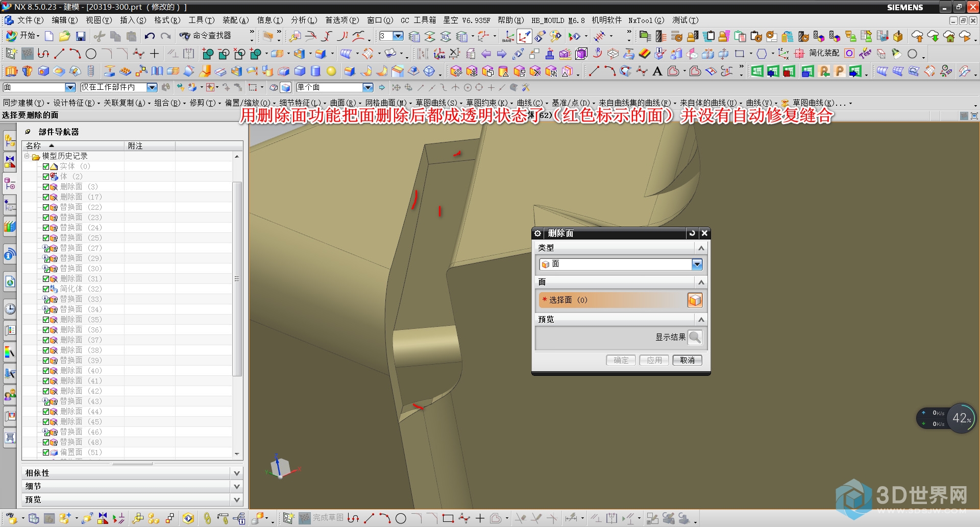Click the Undo arrow icon
The width and height of the screenshot is (980, 527).
coord(150,36)
